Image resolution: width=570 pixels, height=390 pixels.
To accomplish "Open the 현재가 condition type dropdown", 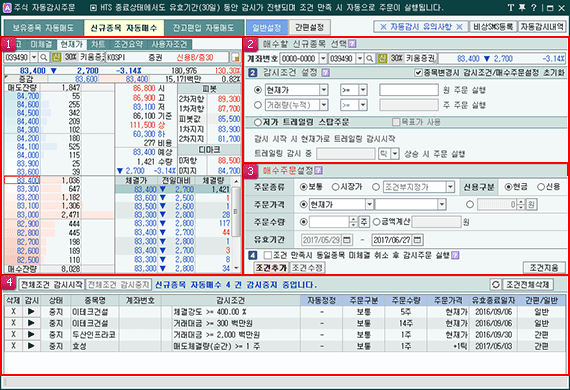I will (x=324, y=90).
